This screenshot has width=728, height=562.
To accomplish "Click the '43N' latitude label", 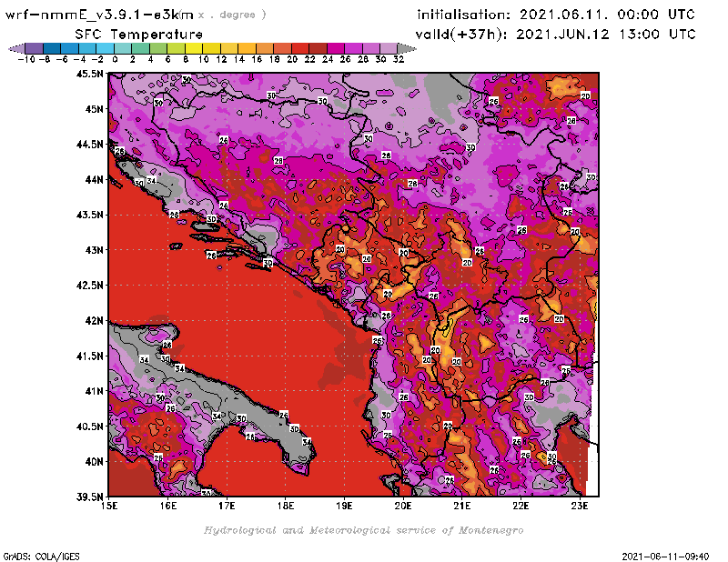I will (95, 250).
